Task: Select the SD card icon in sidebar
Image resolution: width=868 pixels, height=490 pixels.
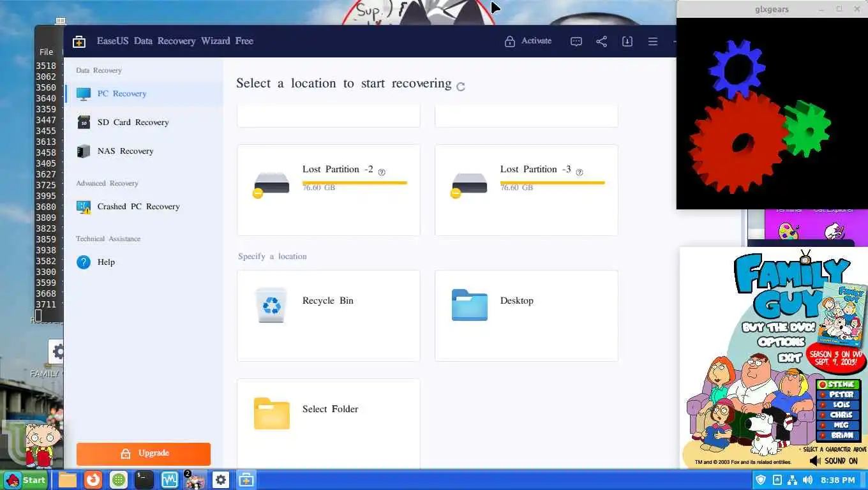Action: [x=84, y=122]
